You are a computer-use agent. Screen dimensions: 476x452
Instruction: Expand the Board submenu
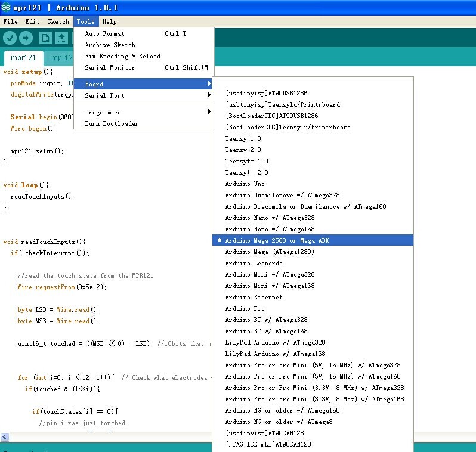click(x=143, y=84)
